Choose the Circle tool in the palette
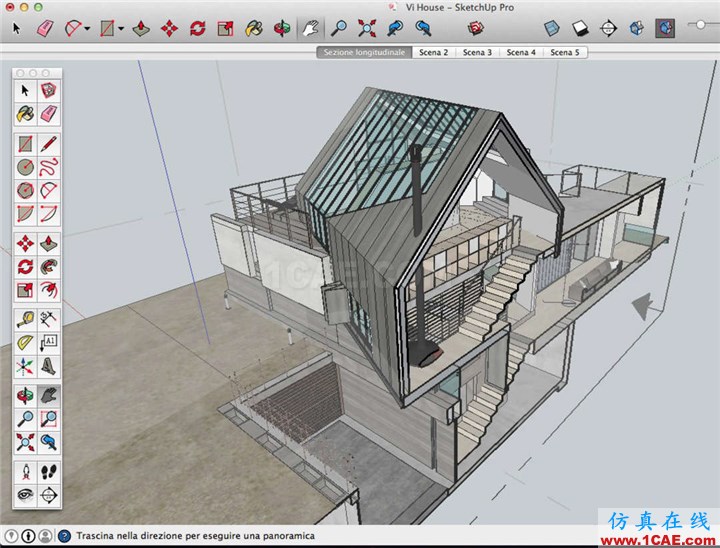The width and height of the screenshot is (720, 548). 25,167
